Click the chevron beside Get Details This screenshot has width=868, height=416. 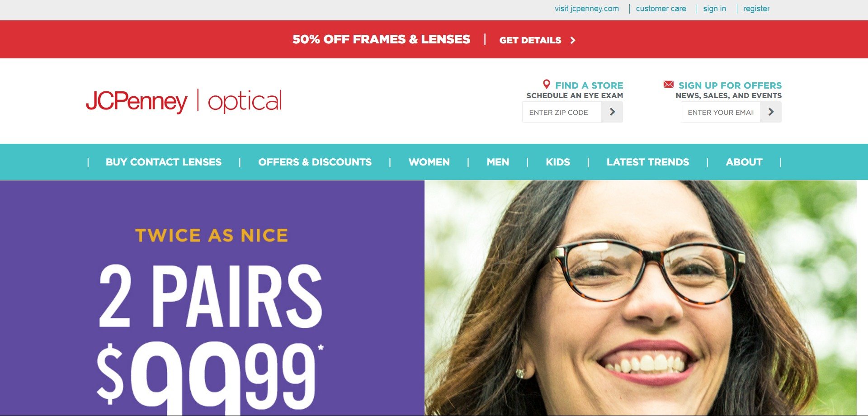pos(573,40)
